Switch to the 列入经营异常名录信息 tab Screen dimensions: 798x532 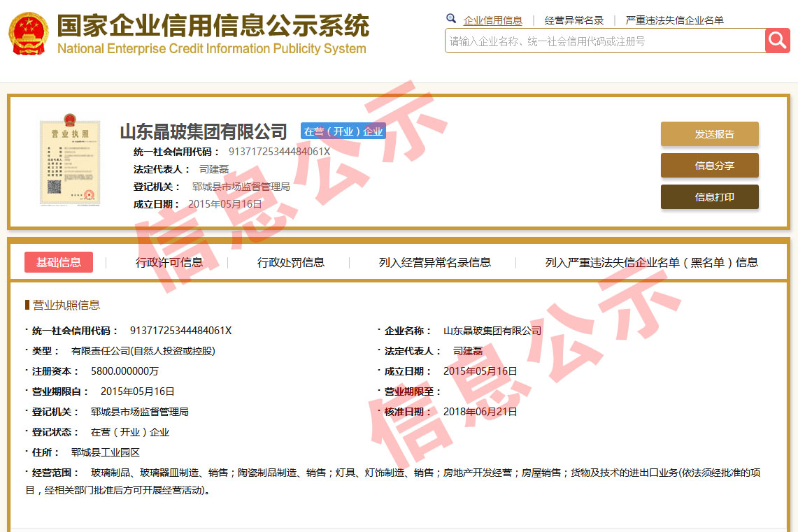pyautogui.click(x=434, y=262)
